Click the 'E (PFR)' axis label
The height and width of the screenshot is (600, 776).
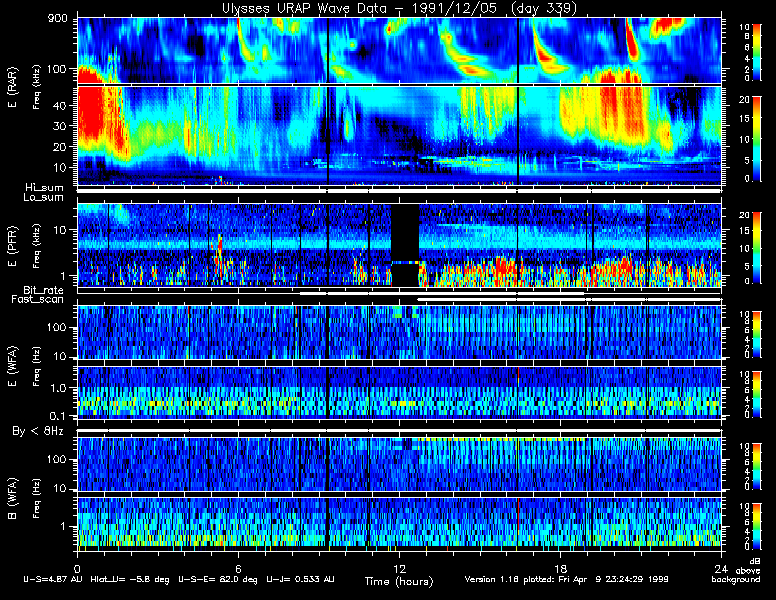(12, 246)
